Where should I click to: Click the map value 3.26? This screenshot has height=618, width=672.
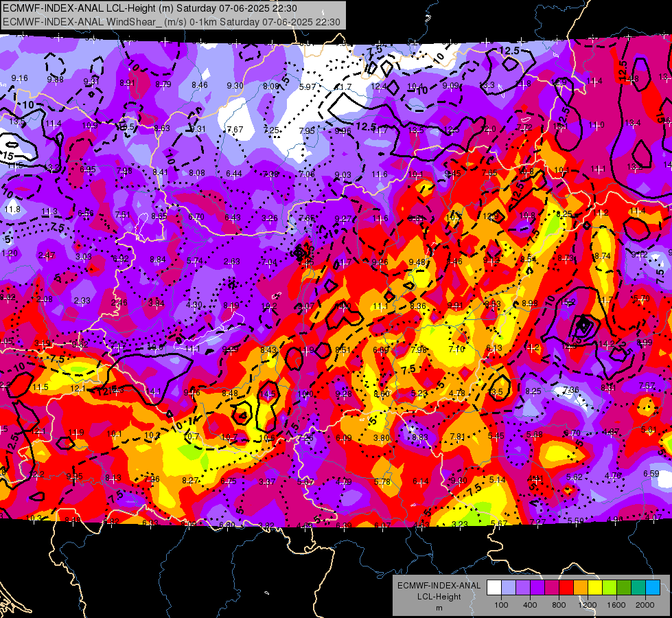[x=270, y=218]
